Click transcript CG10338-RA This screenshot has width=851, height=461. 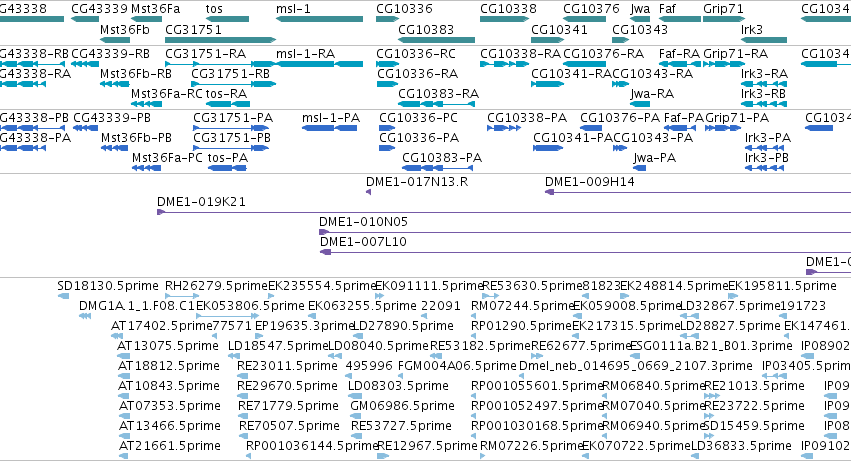tap(520, 54)
